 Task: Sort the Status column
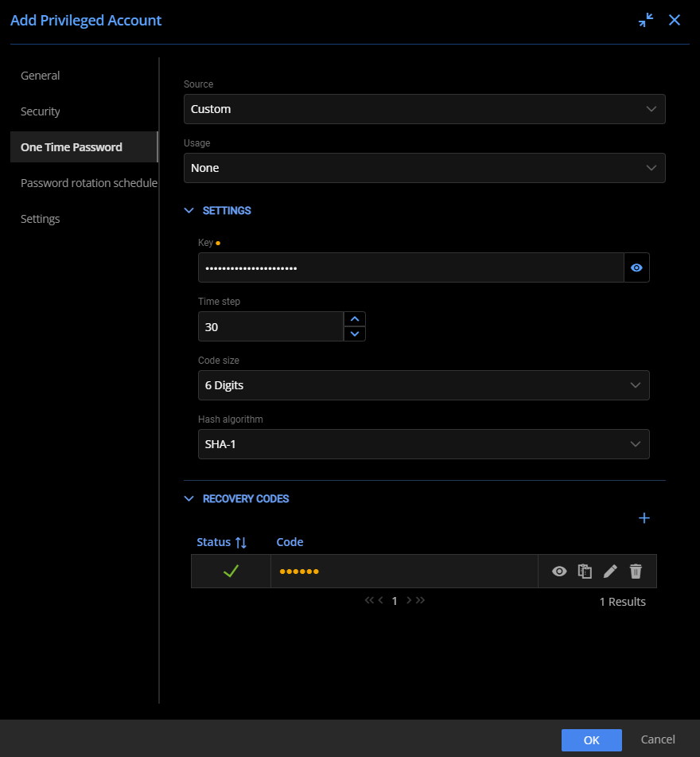coord(221,542)
